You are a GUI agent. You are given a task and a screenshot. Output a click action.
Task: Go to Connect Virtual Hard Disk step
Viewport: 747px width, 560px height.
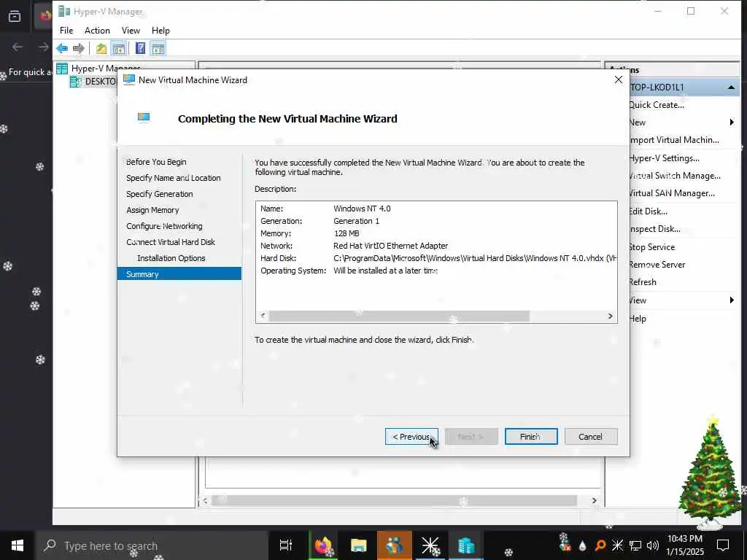click(171, 242)
